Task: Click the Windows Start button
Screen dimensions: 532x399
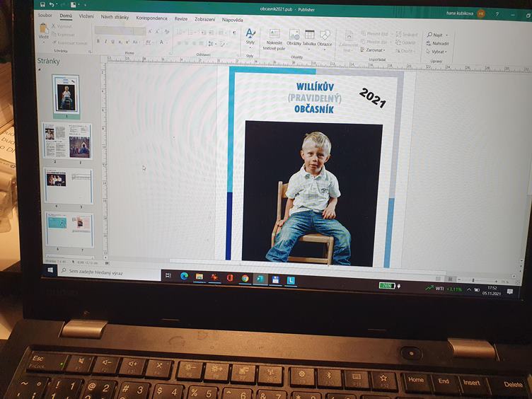Action: pos(50,270)
